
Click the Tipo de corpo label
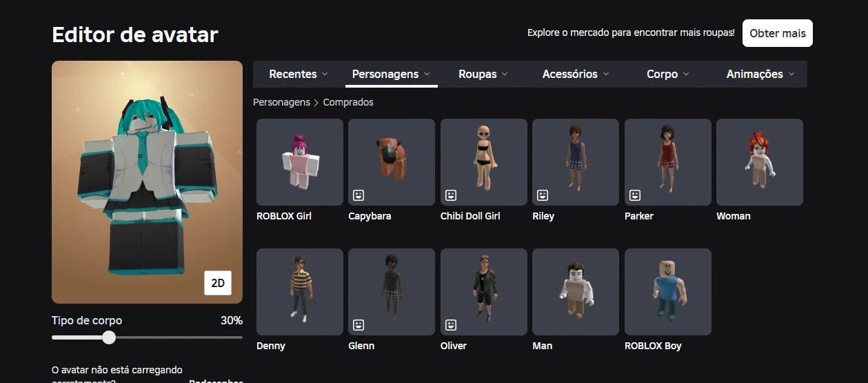(87, 320)
